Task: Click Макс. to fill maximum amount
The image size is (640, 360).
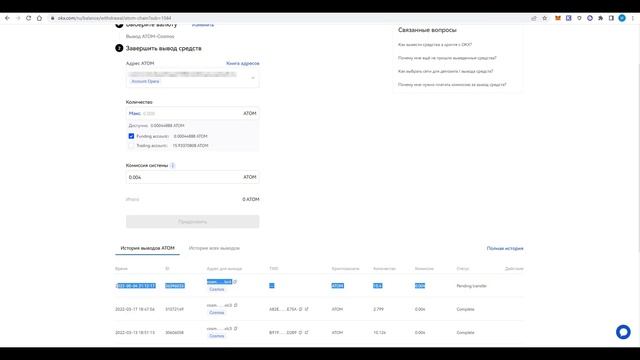Action: click(x=135, y=113)
